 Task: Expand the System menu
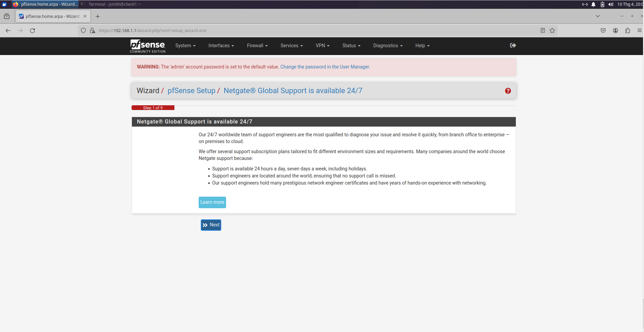pyautogui.click(x=185, y=46)
